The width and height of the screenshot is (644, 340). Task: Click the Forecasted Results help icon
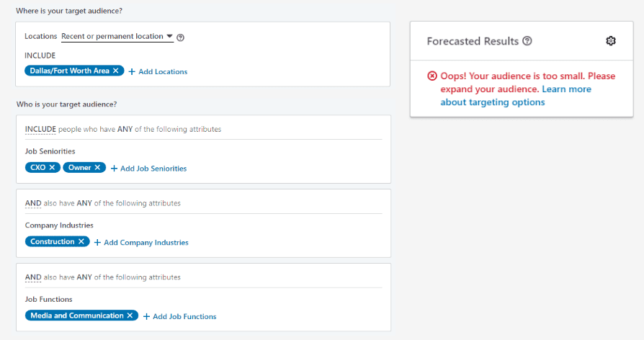click(x=527, y=41)
